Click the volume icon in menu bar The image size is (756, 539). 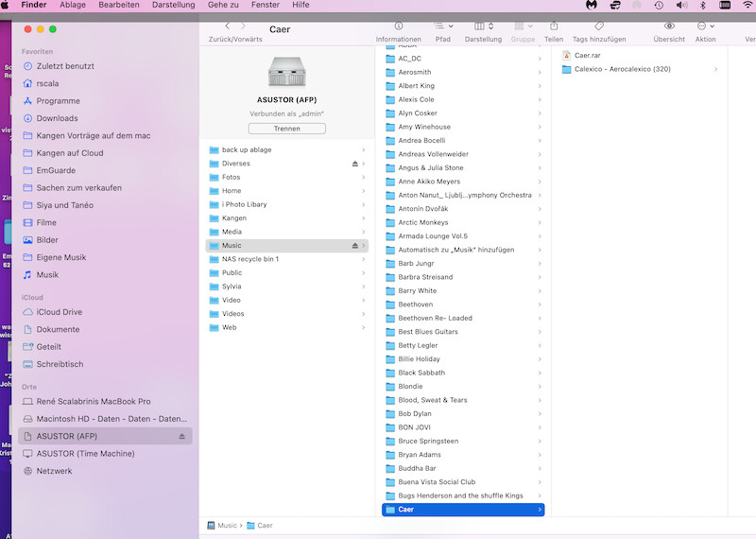(681, 5)
